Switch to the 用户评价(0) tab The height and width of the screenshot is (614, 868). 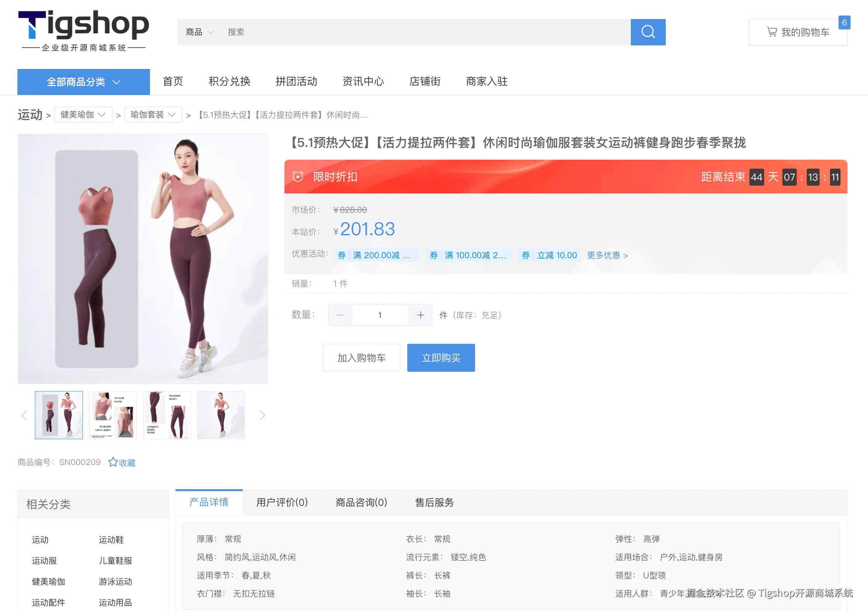pos(282,502)
